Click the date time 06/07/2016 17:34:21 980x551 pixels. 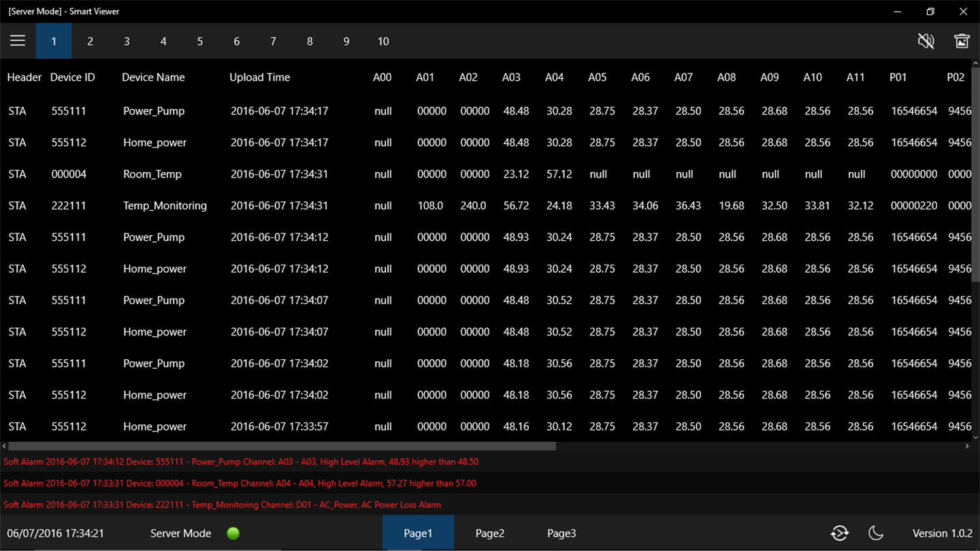click(x=56, y=533)
